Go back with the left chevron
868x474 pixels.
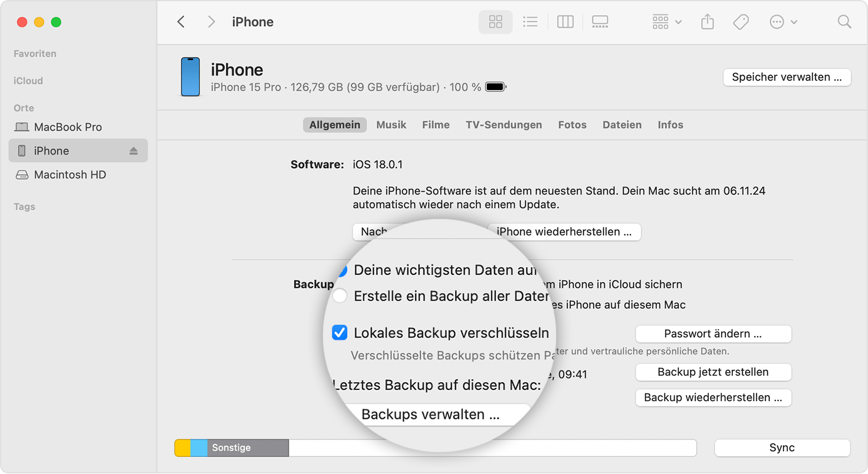pos(181,22)
